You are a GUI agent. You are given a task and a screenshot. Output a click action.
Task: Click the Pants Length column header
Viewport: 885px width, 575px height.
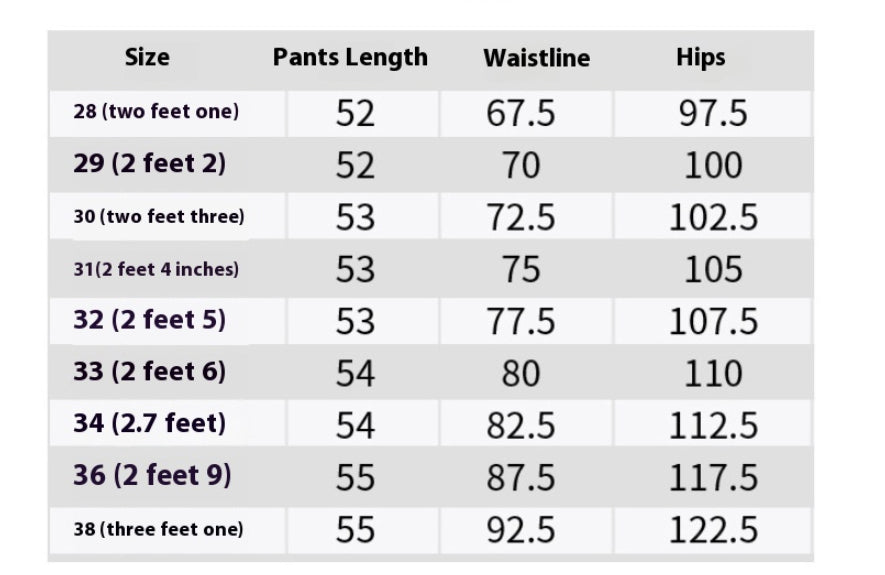coord(350,57)
